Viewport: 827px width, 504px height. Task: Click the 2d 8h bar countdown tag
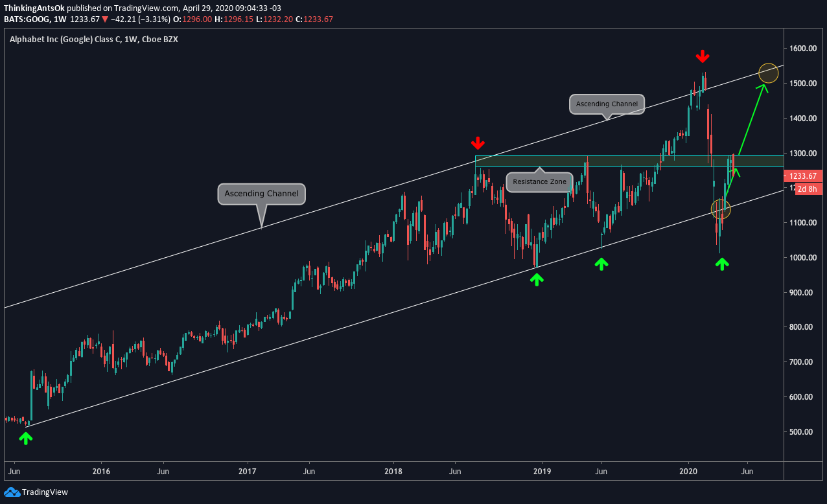click(x=809, y=189)
